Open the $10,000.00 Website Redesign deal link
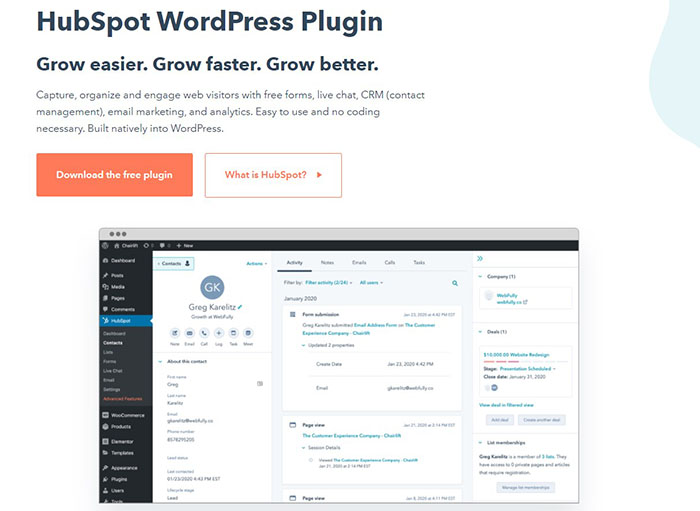 (x=517, y=355)
